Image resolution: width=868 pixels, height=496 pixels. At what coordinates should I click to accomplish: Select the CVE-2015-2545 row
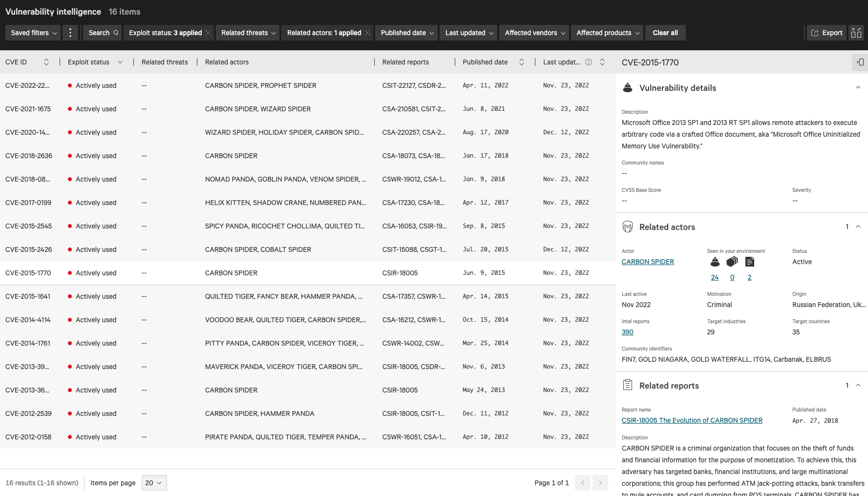pyautogui.click(x=308, y=226)
